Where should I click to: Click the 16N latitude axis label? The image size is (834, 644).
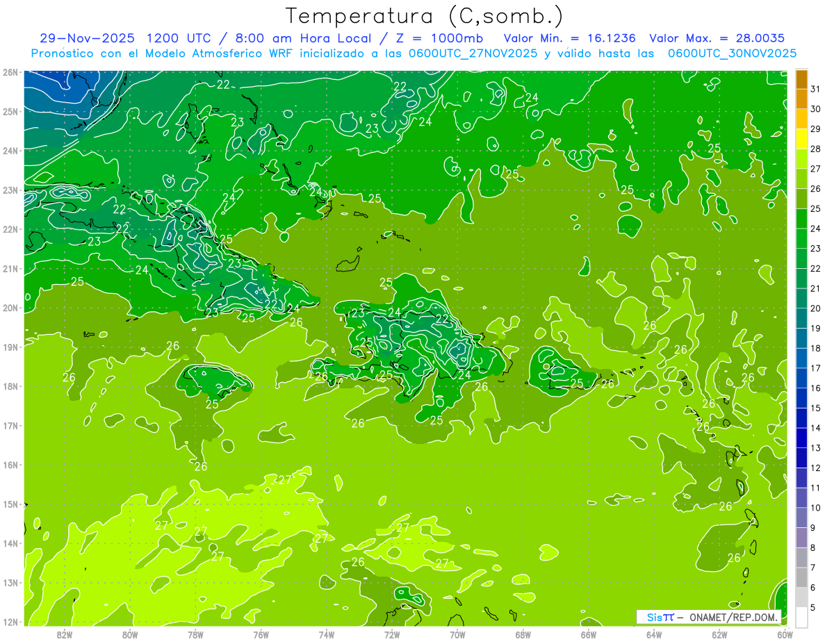[x=10, y=464]
